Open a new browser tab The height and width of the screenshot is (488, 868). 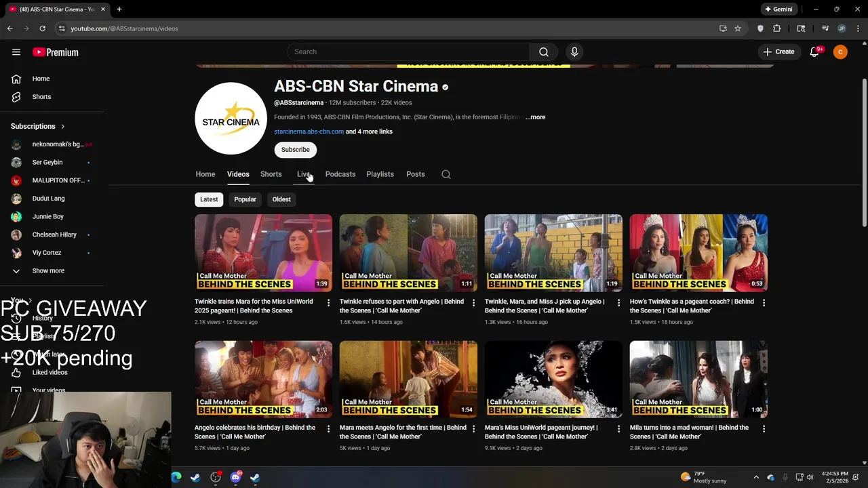point(119,9)
